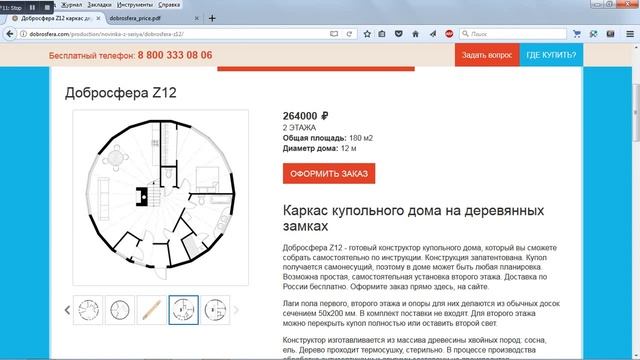Bookmark this page with the star icon
Screen dimensions: 640x360
coord(367,34)
